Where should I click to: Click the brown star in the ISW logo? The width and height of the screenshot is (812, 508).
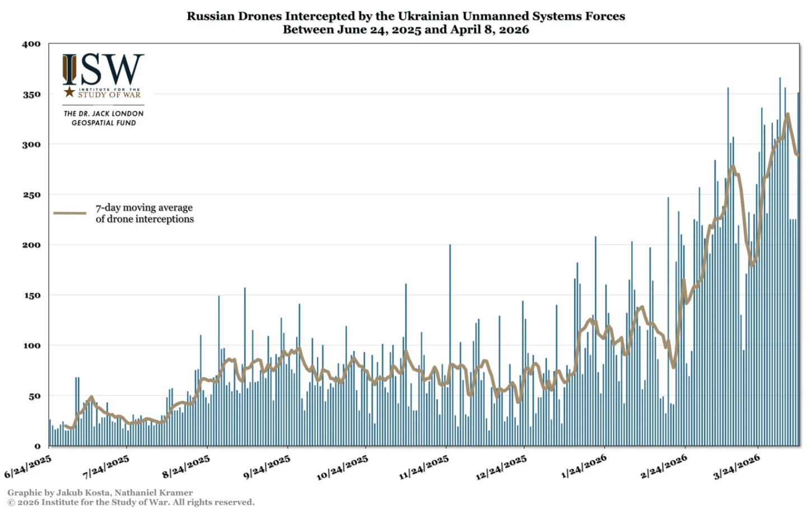pyautogui.click(x=69, y=92)
